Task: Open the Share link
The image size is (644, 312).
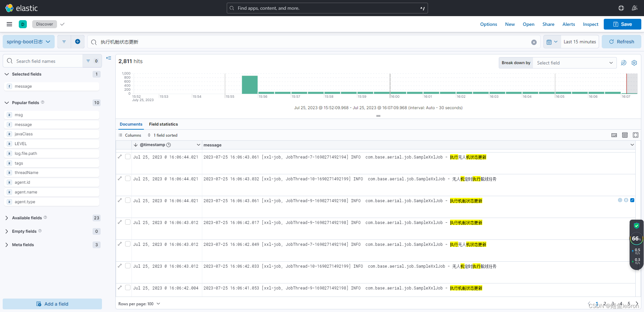Action: click(548, 24)
